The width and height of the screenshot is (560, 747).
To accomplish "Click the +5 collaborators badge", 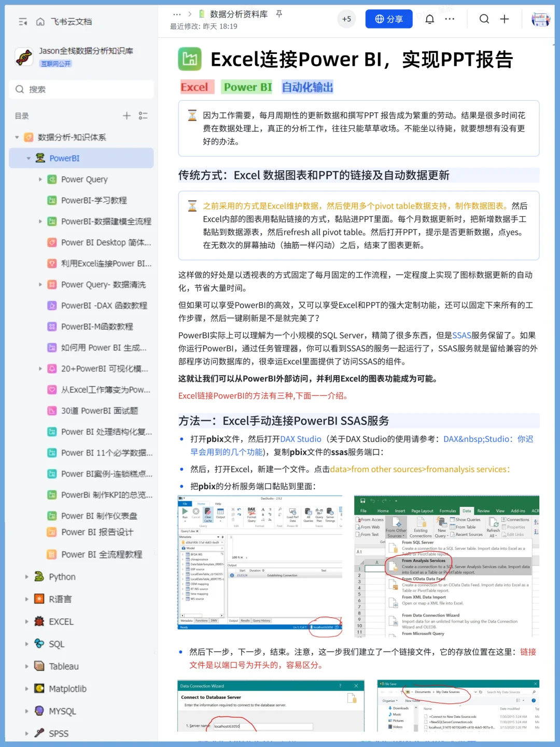I will point(346,19).
